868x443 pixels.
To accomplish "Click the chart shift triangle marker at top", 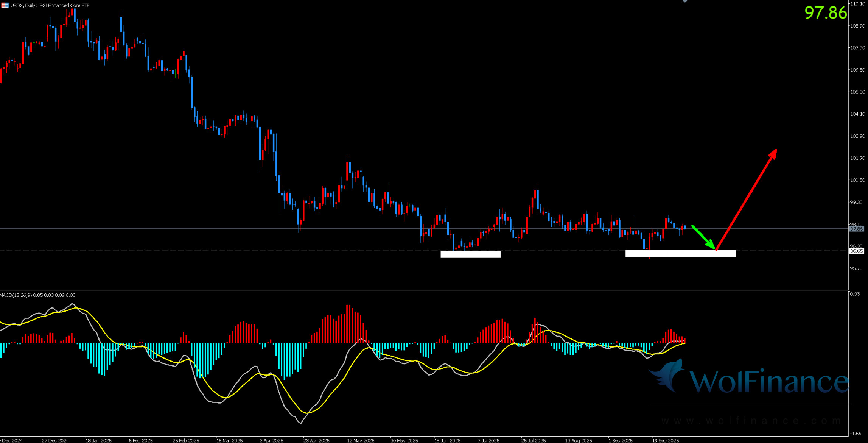I will (685, 1).
